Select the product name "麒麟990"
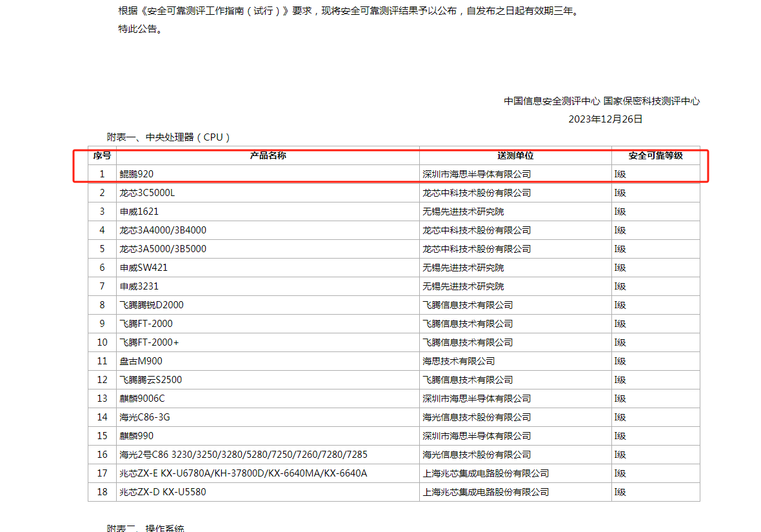This screenshot has height=532, width=761. point(136,436)
